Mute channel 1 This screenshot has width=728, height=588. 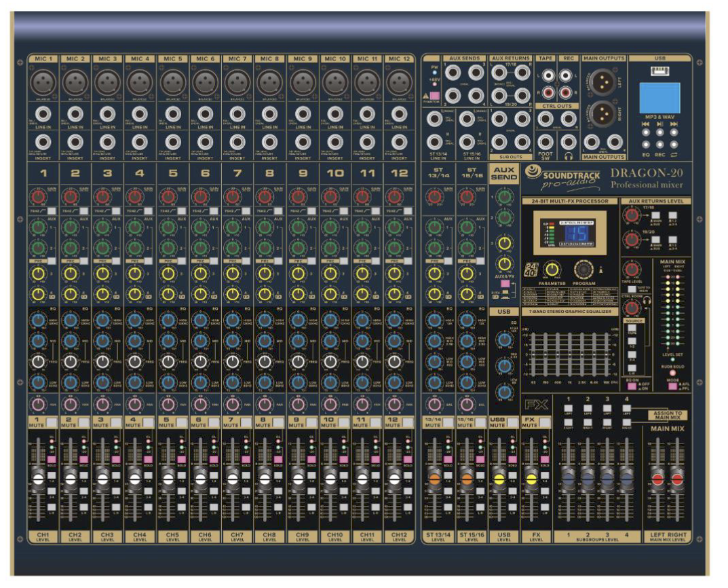tap(52, 422)
